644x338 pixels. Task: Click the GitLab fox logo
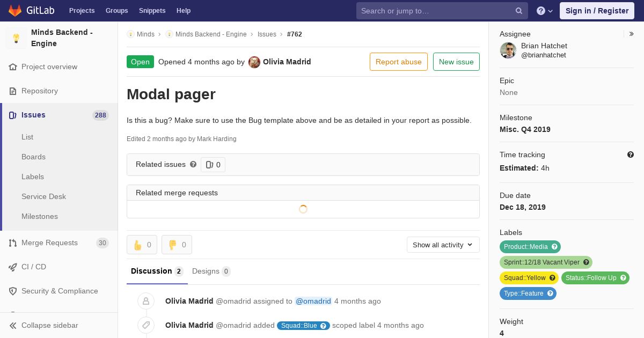(x=15, y=11)
